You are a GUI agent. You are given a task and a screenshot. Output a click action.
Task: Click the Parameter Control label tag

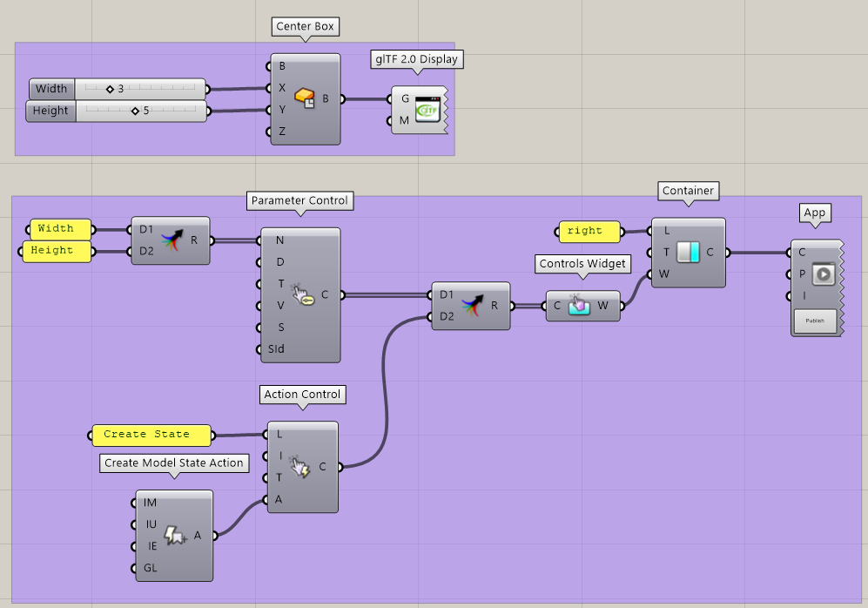[x=299, y=200]
